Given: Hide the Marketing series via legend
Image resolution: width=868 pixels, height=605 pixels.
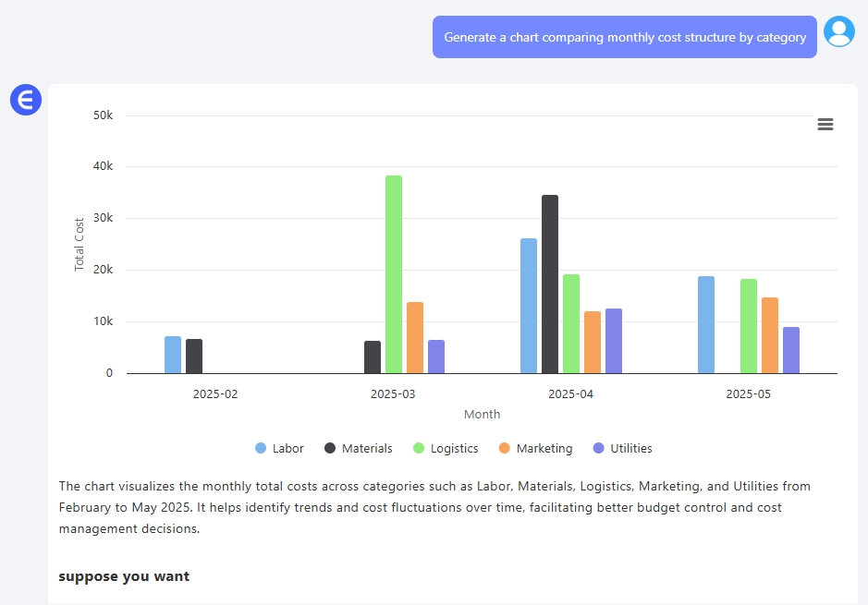Looking at the screenshot, I should coord(544,449).
